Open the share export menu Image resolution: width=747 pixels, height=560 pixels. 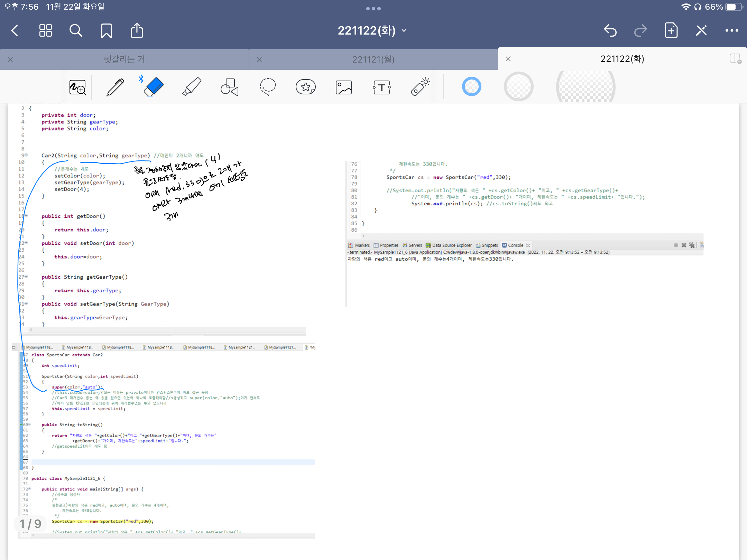tap(137, 30)
